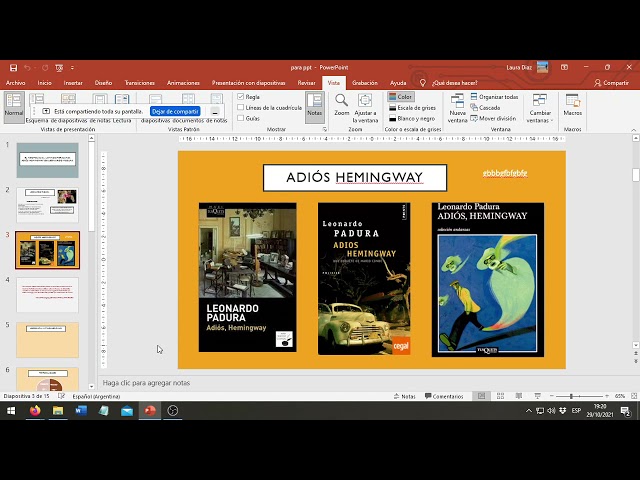Click zoom out minus on slider
Image resolution: width=640 pixels, height=480 pixels.
click(551, 396)
